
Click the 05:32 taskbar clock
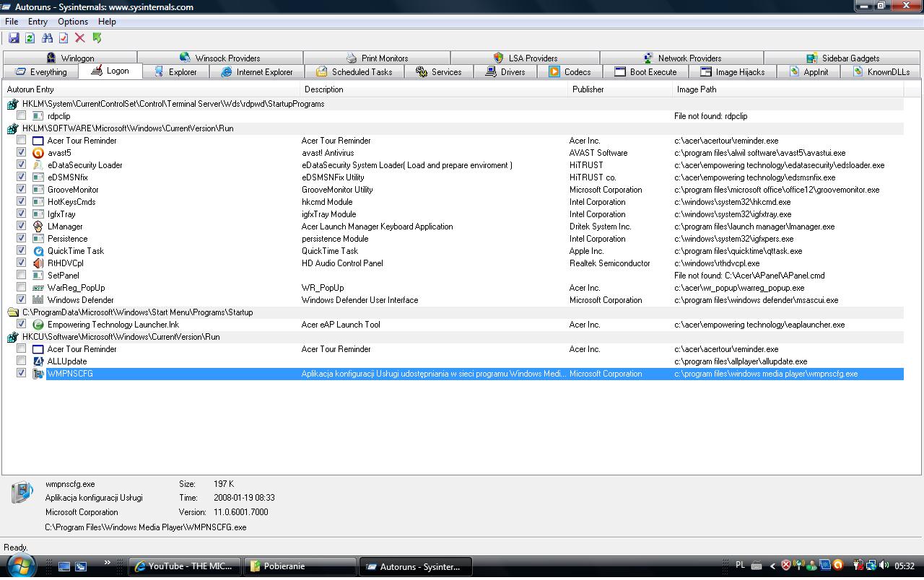905,566
